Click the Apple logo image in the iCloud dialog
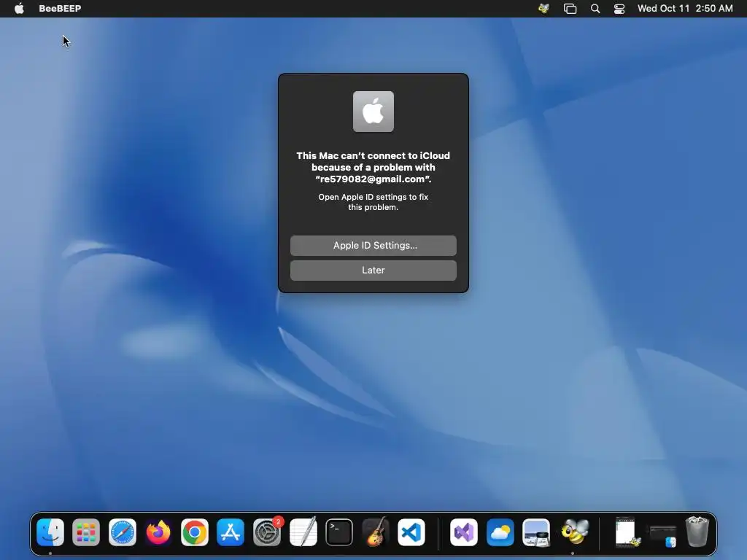Viewport: 747px width, 560px height. pos(373,112)
